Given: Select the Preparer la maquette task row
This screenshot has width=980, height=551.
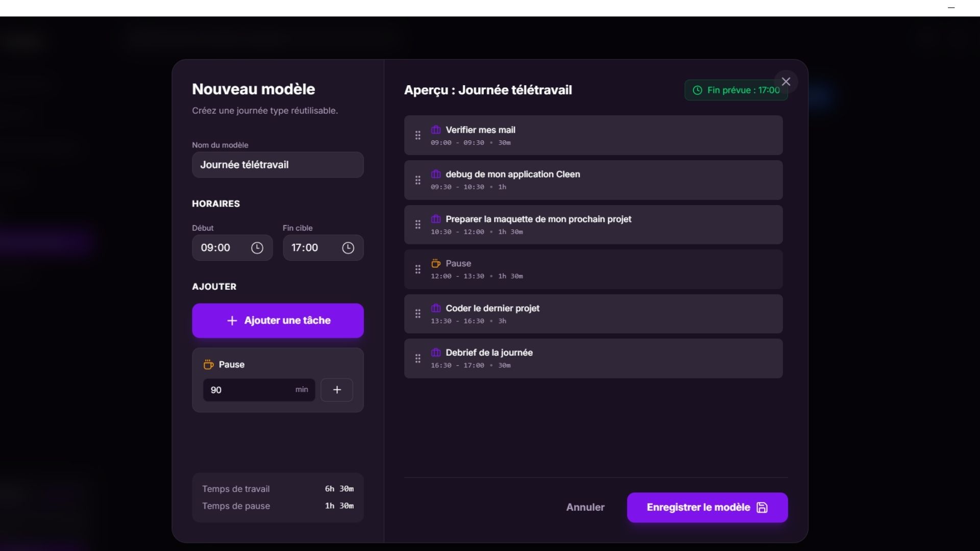Looking at the screenshot, I should (x=593, y=225).
